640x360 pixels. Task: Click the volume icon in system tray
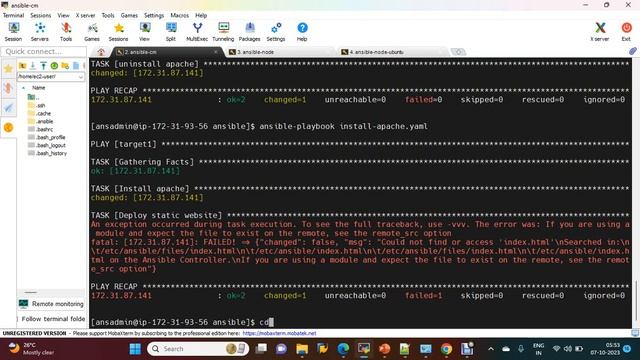tap(568, 349)
